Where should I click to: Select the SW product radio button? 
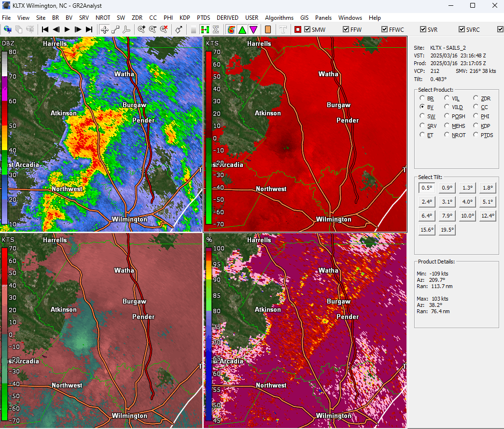(422, 116)
